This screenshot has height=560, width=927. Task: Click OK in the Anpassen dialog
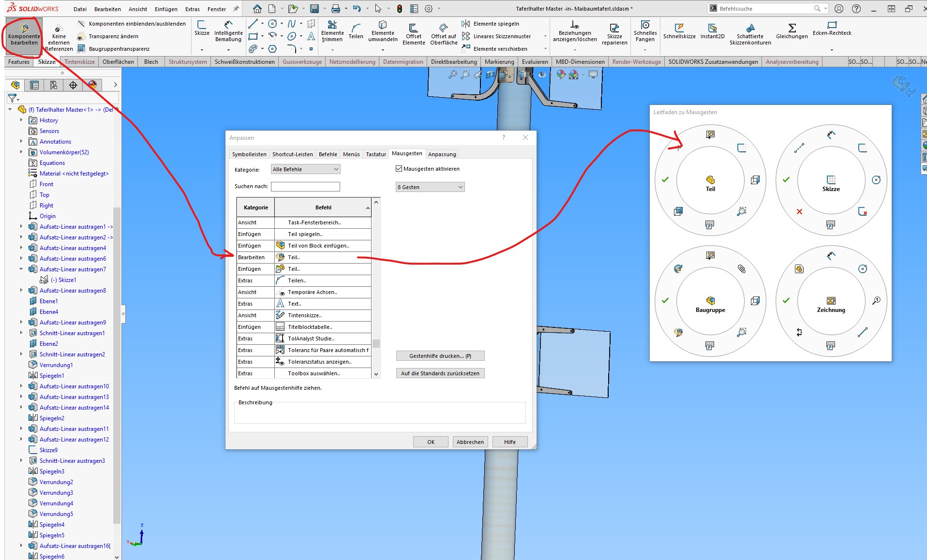(x=431, y=442)
